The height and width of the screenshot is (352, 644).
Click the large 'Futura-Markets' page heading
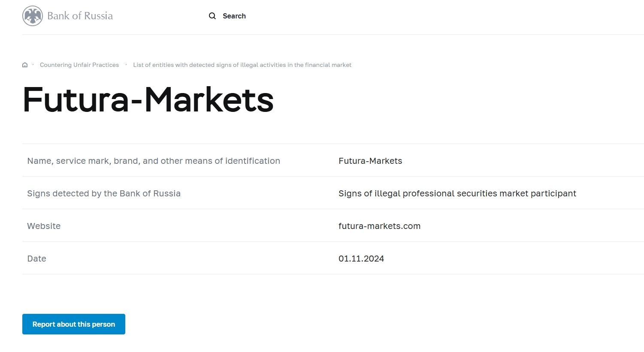click(x=148, y=100)
